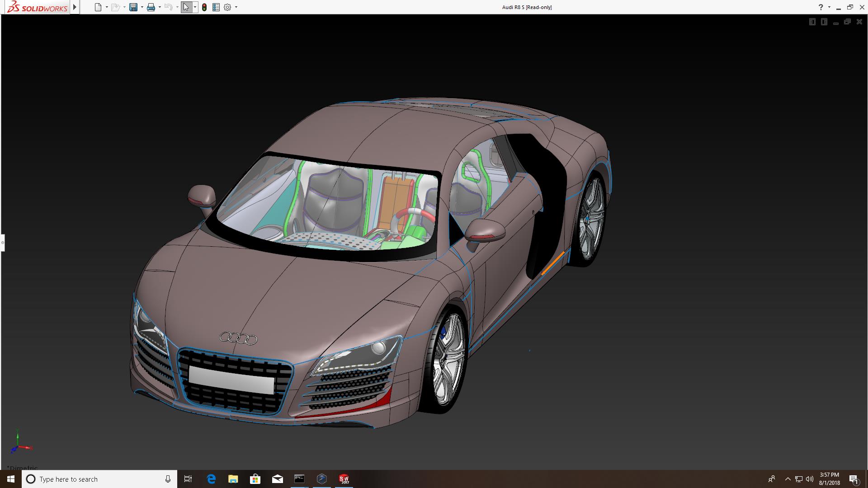The width and height of the screenshot is (868, 488).
Task: Open SolidWorks 2017 from the taskbar
Action: (344, 479)
